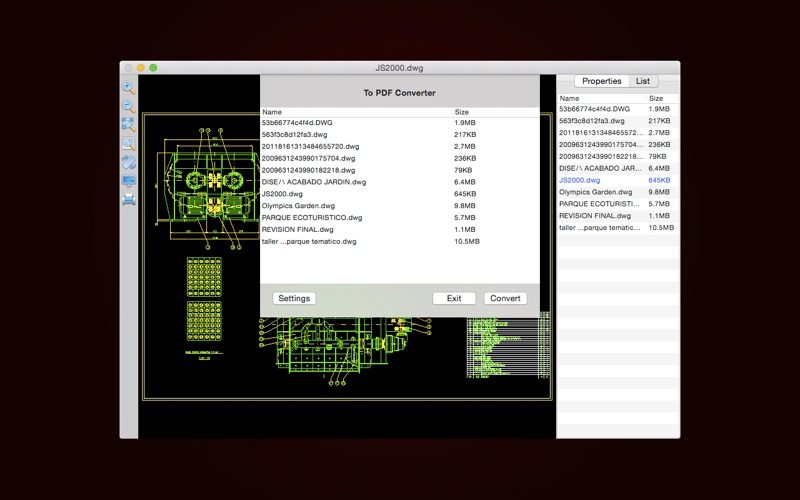Viewport: 800px width, 500px height.
Task: Click the green maximize window button
Action: [x=153, y=67]
